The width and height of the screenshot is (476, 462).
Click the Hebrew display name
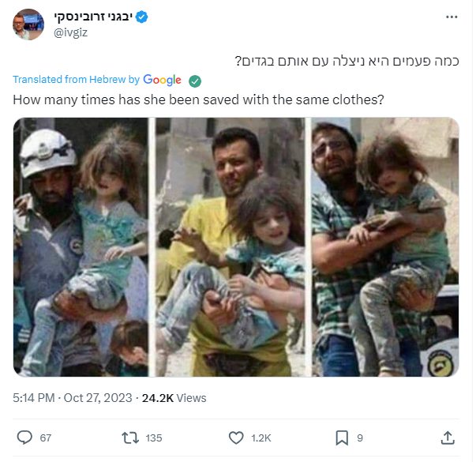[x=93, y=17]
